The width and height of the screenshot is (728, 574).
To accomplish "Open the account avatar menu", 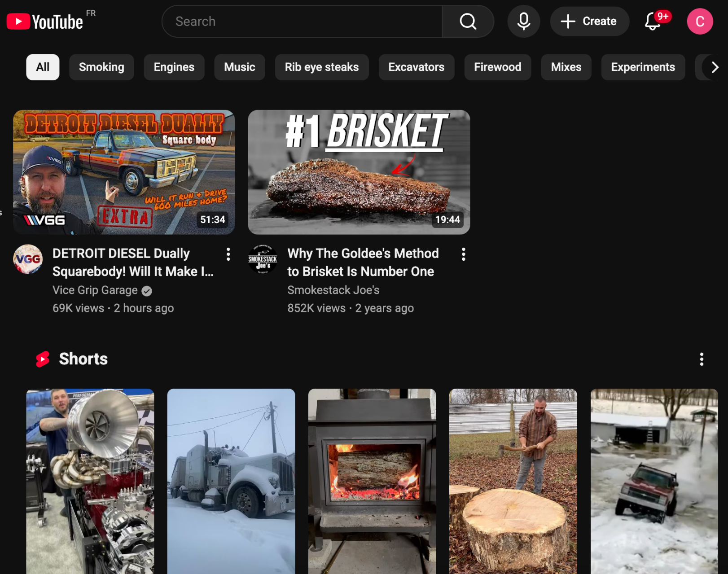I will click(699, 22).
